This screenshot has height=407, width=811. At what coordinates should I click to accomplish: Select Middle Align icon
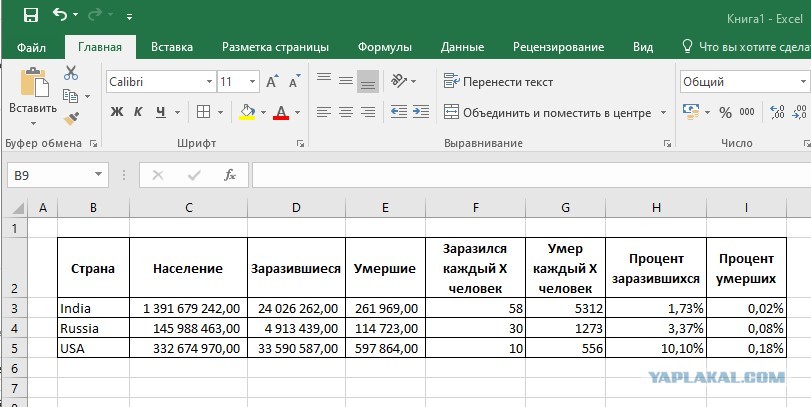[x=346, y=80]
